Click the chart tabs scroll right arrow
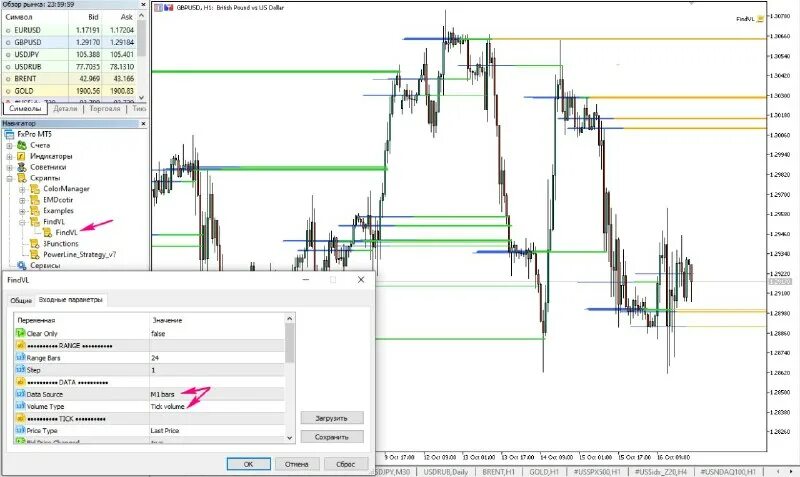800x477 pixels. tap(791, 471)
